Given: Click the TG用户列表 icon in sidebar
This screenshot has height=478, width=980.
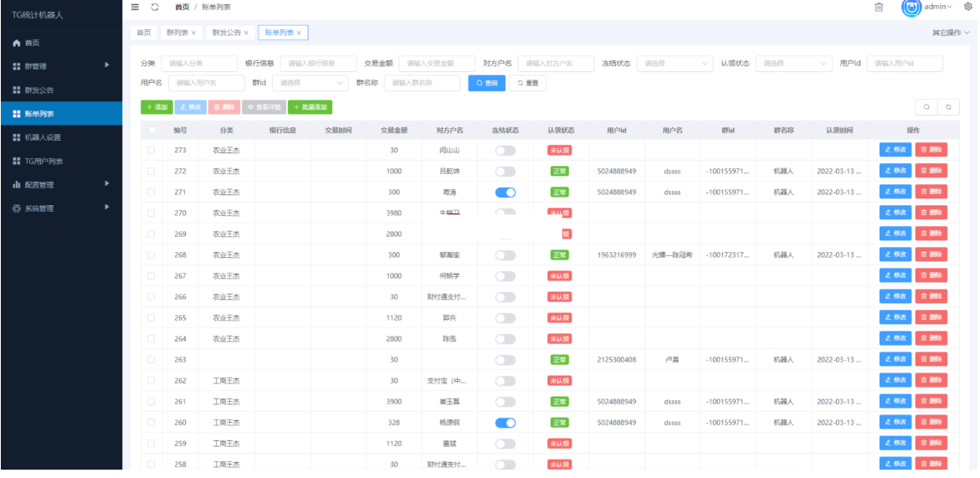Looking at the screenshot, I should pos(17,162).
